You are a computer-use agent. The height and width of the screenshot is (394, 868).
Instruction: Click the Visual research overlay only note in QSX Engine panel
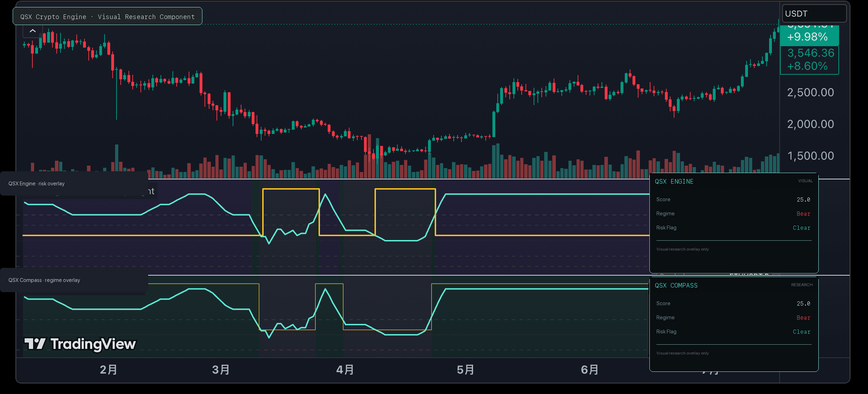point(683,249)
